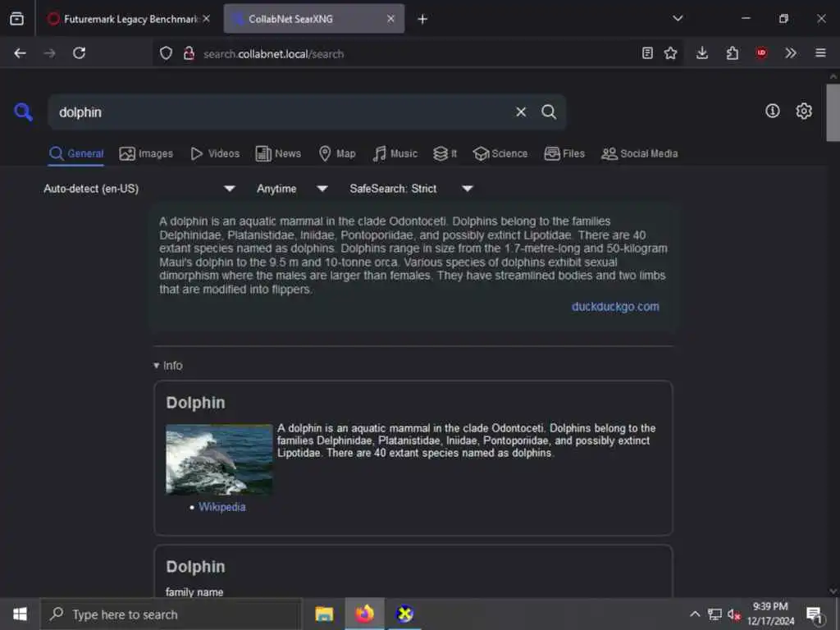This screenshot has width=840, height=630.
Task: Go back with browser back arrow
Action: coord(21,53)
